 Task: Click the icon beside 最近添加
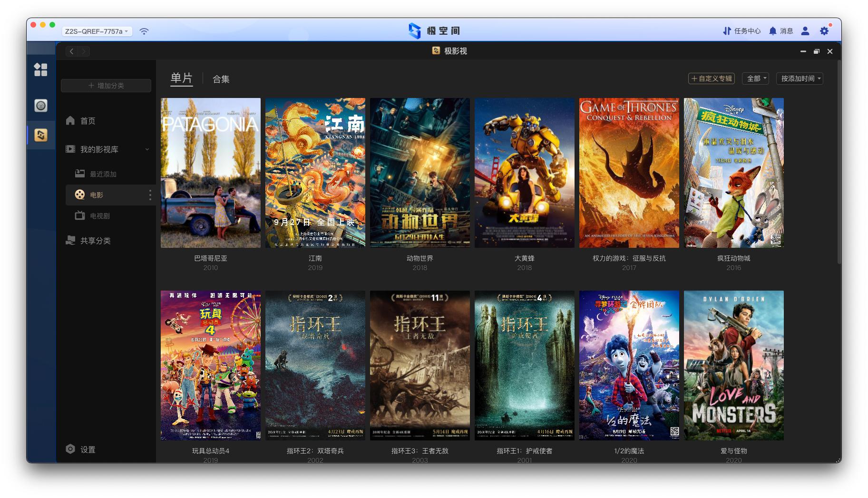pos(80,174)
